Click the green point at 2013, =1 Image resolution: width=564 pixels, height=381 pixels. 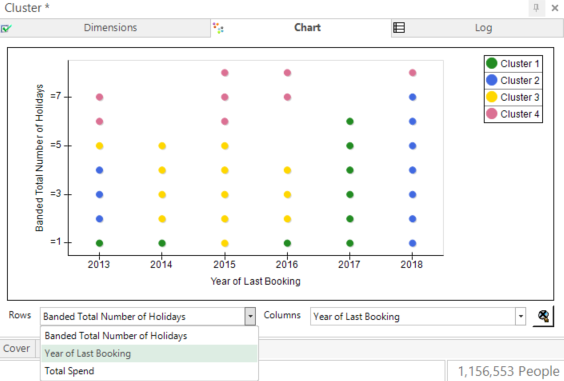coord(100,243)
